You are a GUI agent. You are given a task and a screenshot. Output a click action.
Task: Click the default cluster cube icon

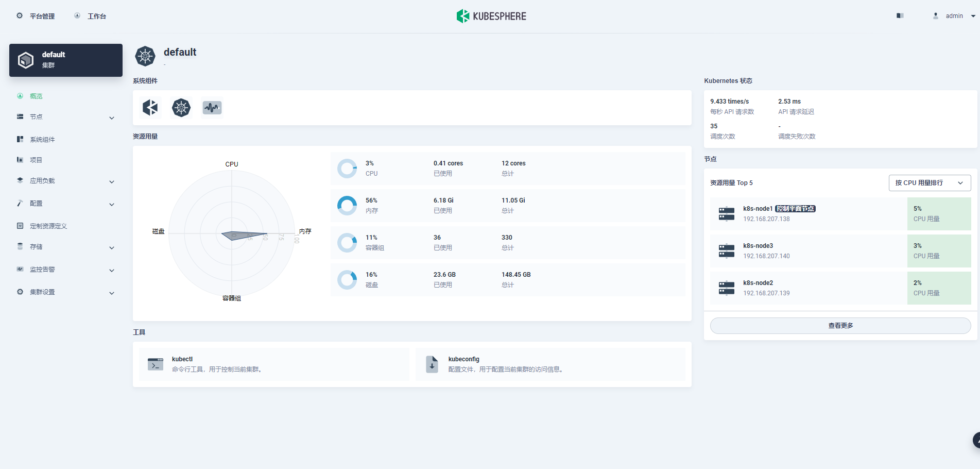(x=26, y=60)
